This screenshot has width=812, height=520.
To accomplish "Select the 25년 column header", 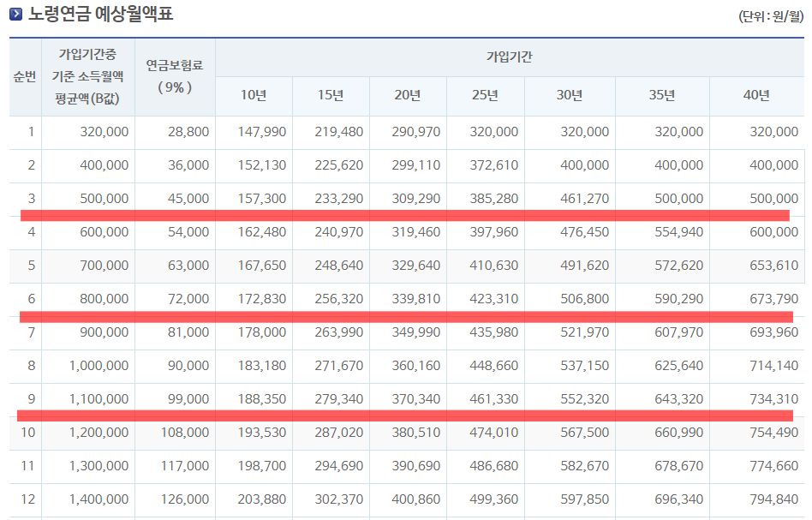I will (x=485, y=95).
